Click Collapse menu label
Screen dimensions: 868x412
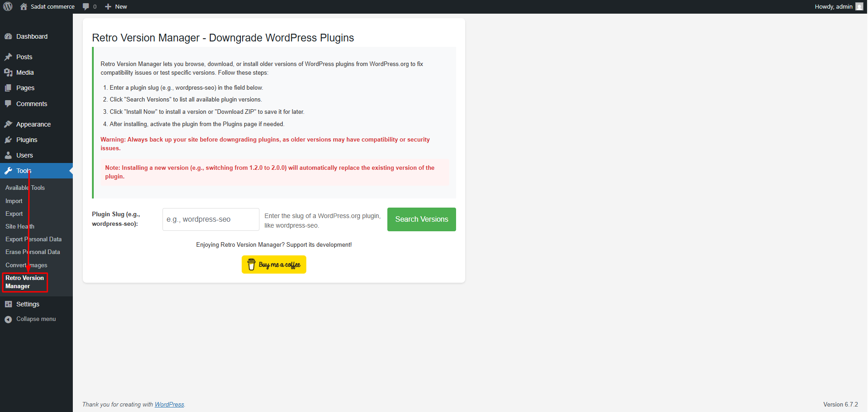(36, 319)
